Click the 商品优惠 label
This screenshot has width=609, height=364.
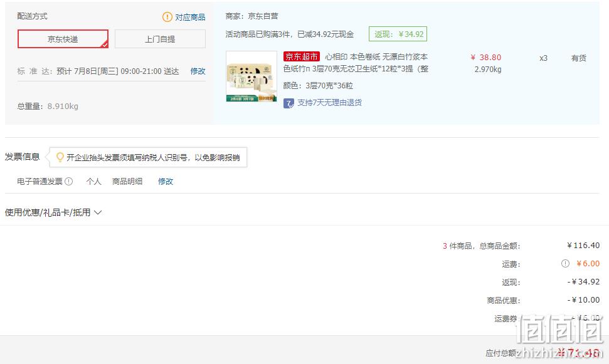click(504, 300)
